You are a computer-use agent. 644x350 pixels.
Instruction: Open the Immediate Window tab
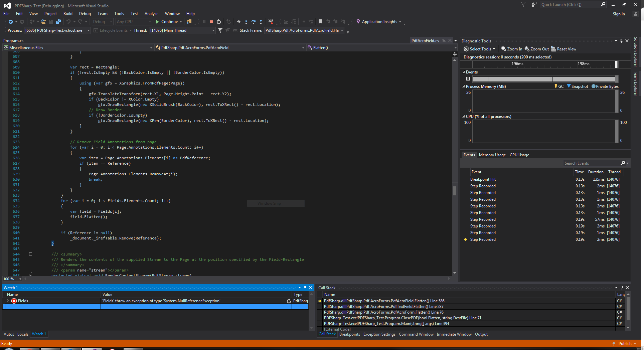tap(454, 334)
